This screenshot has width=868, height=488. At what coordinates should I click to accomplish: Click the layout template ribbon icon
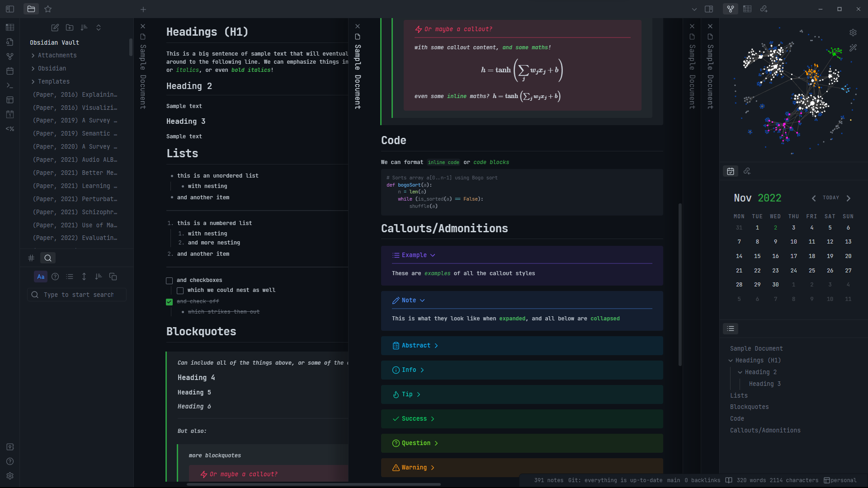tap(10, 100)
